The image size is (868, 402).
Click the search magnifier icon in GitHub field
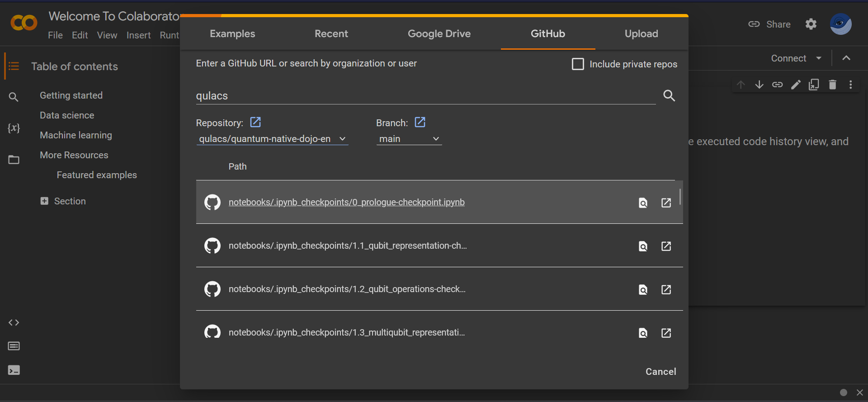point(669,95)
